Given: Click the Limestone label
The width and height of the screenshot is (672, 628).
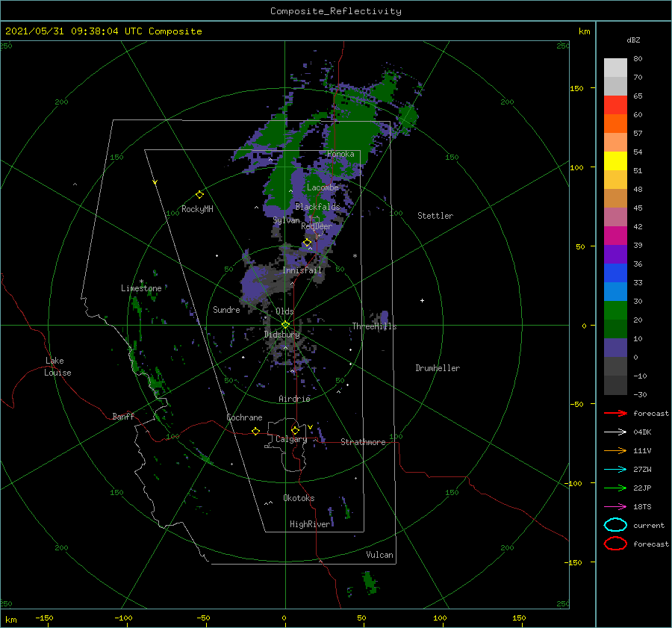Looking at the screenshot, I should (141, 288).
